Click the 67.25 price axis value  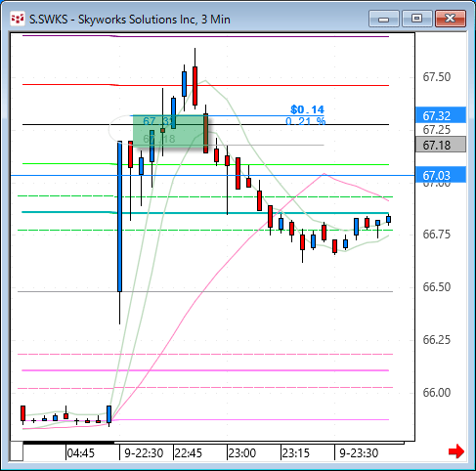437,130
